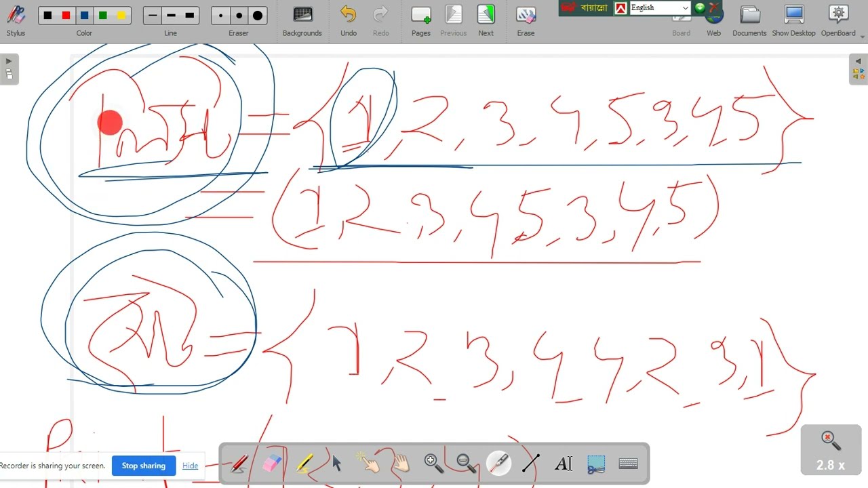This screenshot has width=868, height=488.
Task: Add a new page with Pages
Action: click(x=421, y=20)
